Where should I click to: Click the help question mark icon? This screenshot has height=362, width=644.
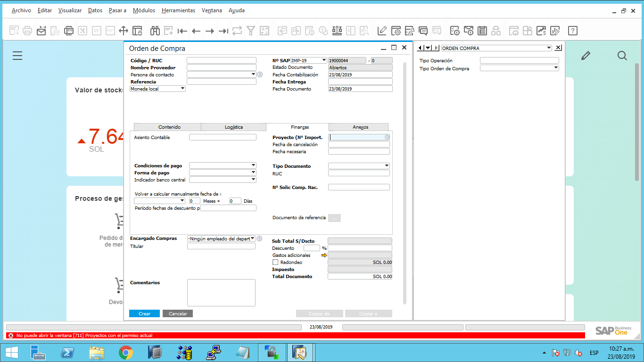(x=572, y=31)
